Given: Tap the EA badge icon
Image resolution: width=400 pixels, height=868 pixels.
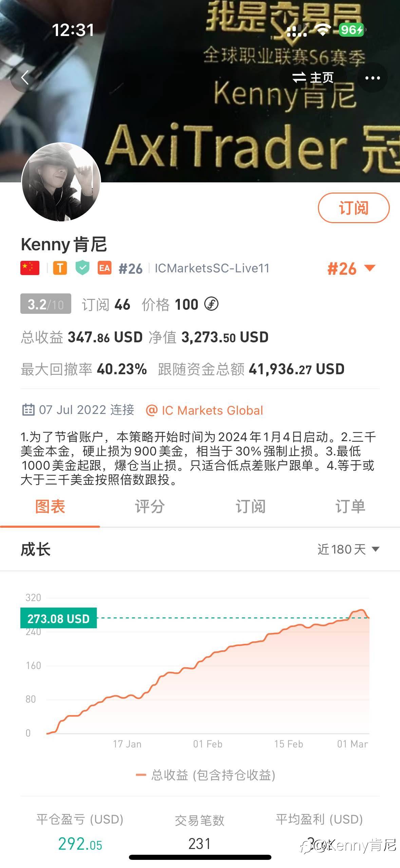Looking at the screenshot, I should 104,268.
